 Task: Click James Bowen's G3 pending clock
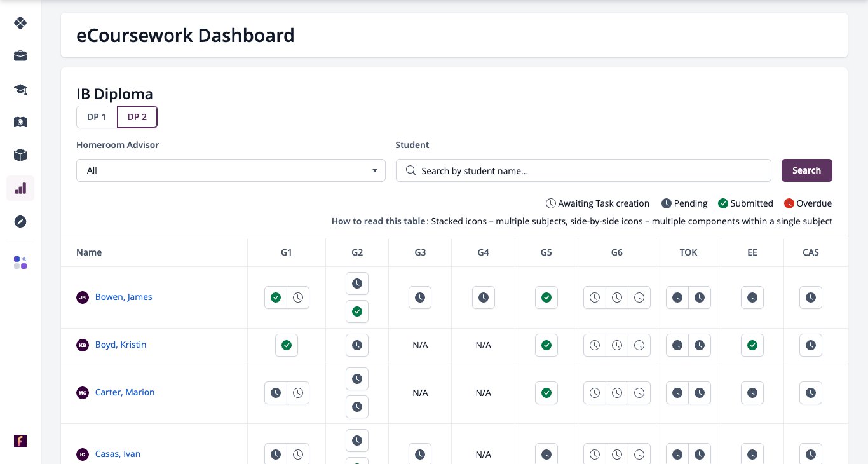420,297
